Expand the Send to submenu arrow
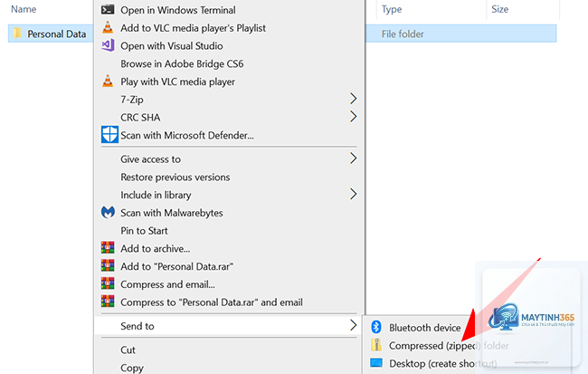This screenshot has height=374, width=588. (353, 325)
